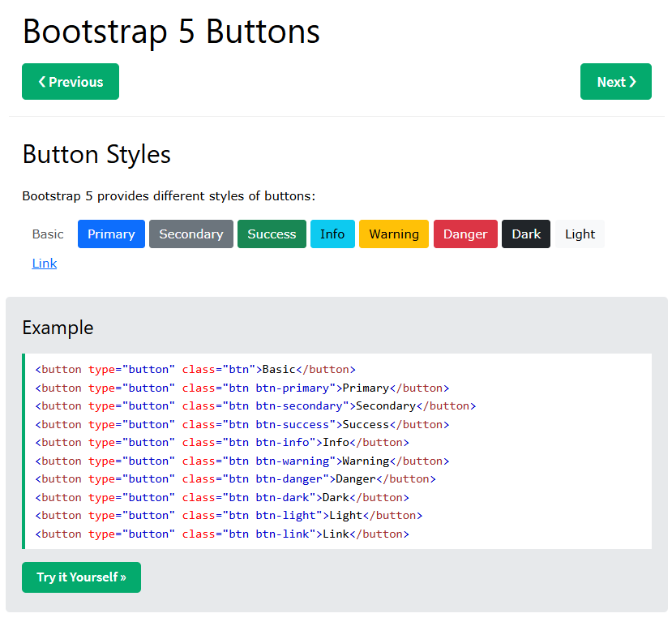The width and height of the screenshot is (672, 622).
Task: Click the btn-light code line
Action: click(229, 515)
